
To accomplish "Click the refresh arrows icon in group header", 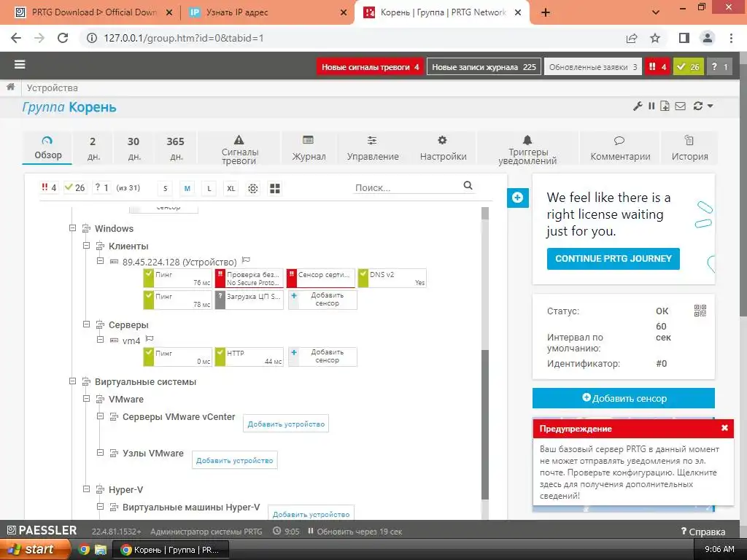I will point(698,106).
